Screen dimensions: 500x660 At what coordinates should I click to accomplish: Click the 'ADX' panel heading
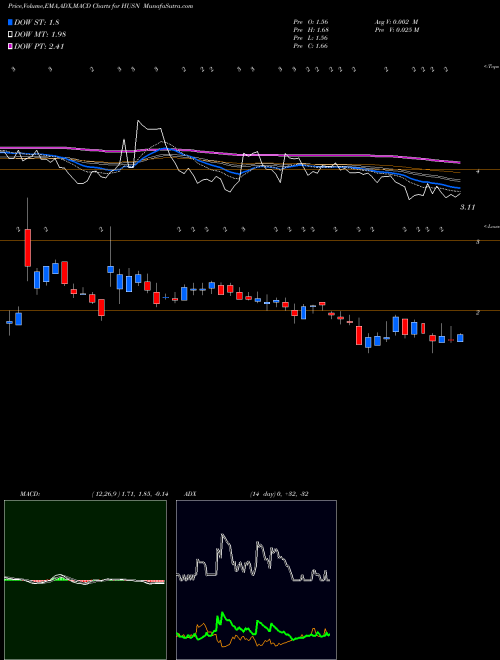(x=190, y=494)
